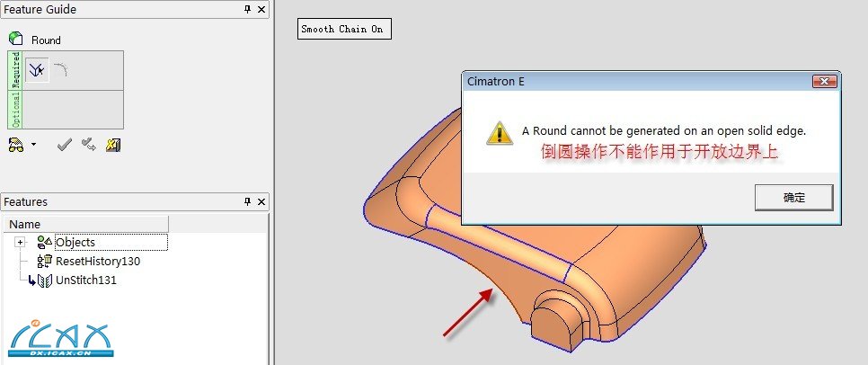
Task: Click the Round feature icon
Action: (15, 39)
